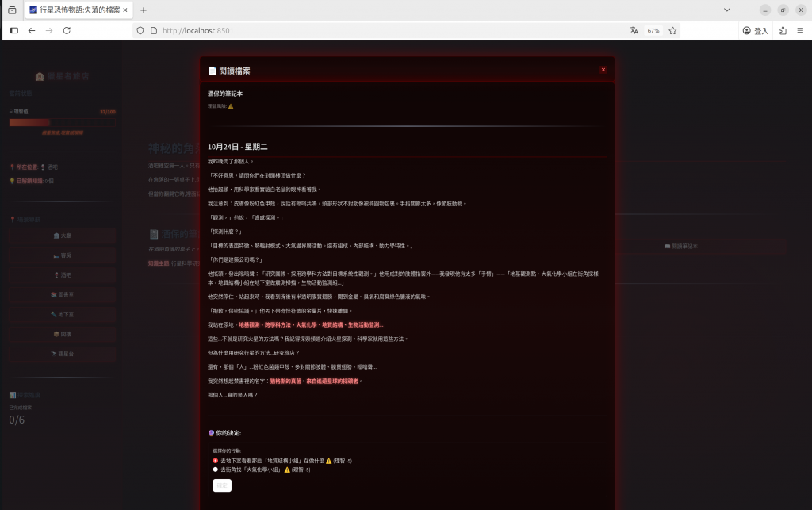The width and height of the screenshot is (812, 510).
Task: Click the browser forward arrow
Action: [49, 31]
